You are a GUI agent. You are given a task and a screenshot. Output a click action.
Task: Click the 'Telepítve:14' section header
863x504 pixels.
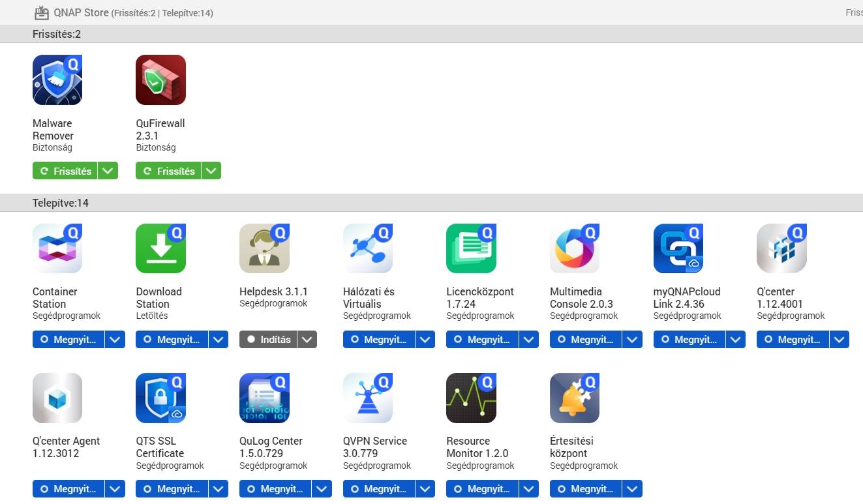[x=61, y=203]
